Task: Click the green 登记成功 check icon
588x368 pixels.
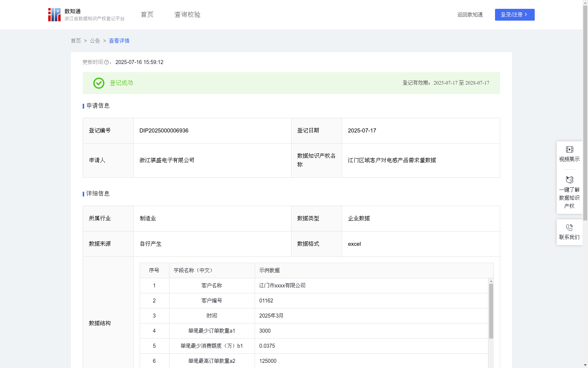Action: 98,83
